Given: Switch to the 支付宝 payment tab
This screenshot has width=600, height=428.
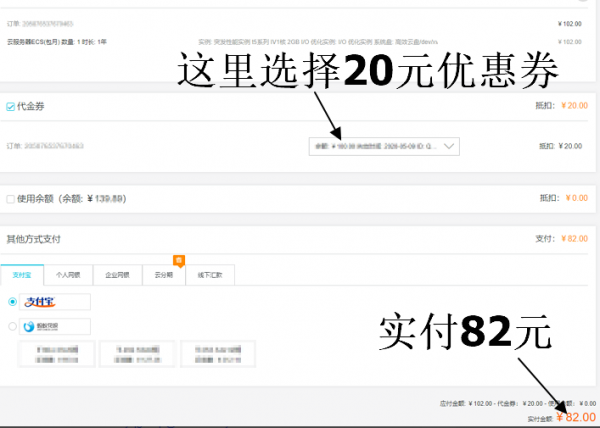Looking at the screenshot, I should click(23, 274).
